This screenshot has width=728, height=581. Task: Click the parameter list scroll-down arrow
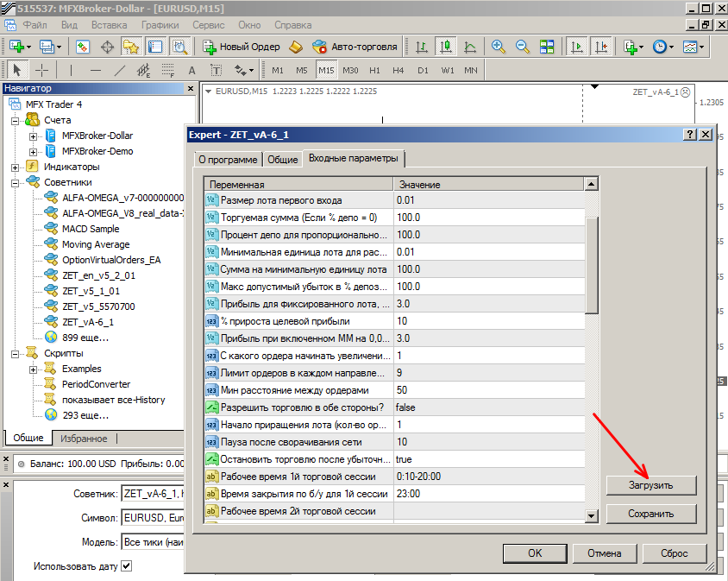[591, 515]
